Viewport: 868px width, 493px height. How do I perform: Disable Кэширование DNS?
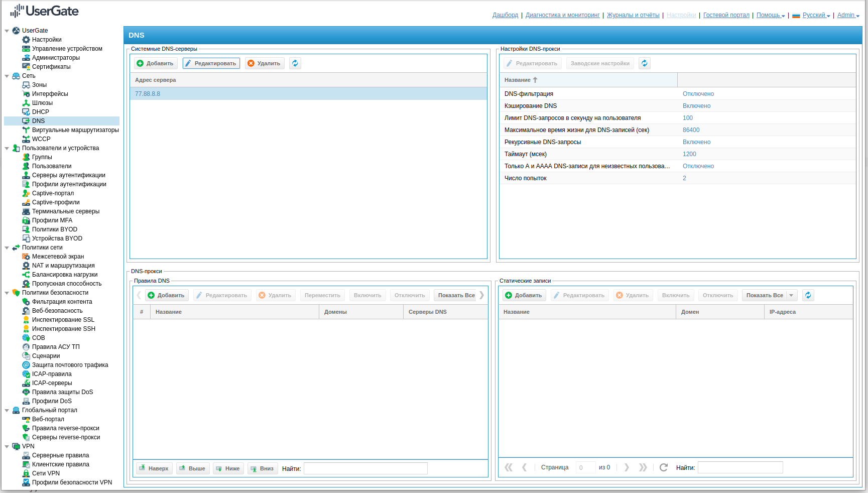696,105
